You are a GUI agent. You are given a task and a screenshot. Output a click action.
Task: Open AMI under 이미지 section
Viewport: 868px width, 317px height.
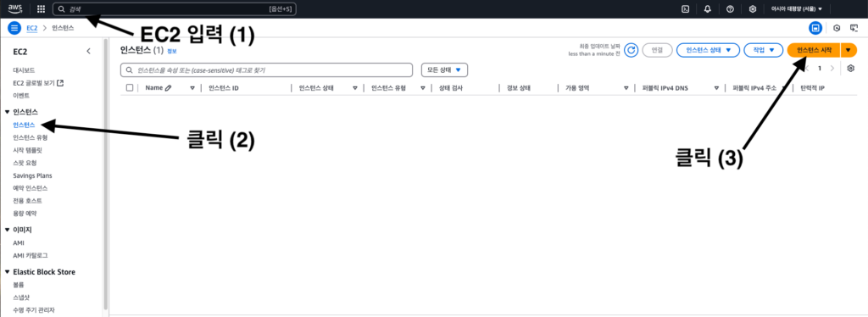tap(19, 243)
